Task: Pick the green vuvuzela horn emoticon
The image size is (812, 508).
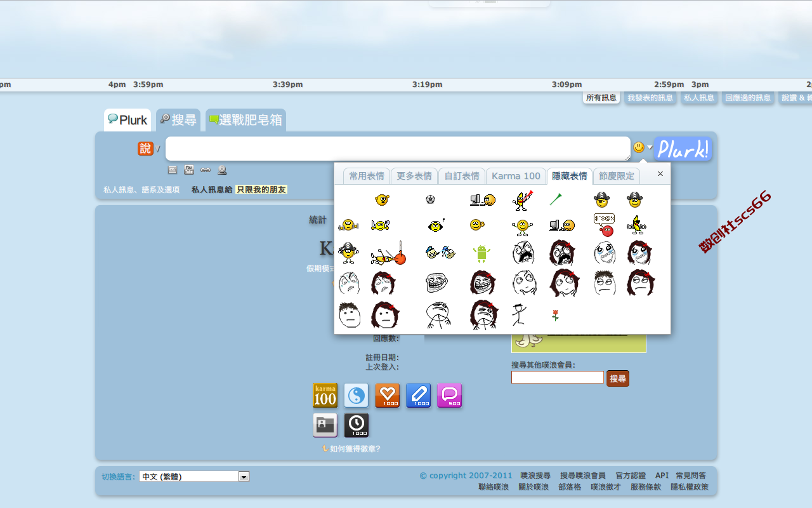Action: [556, 199]
